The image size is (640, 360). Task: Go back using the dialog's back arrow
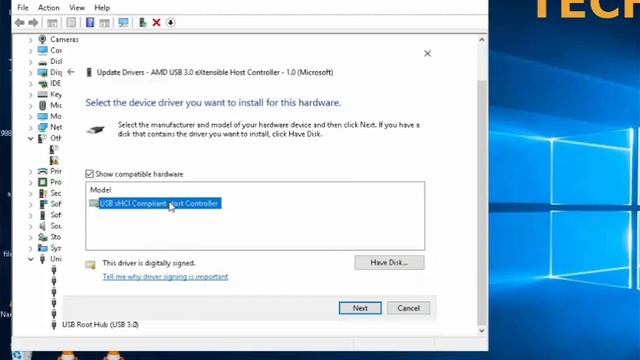[71, 72]
